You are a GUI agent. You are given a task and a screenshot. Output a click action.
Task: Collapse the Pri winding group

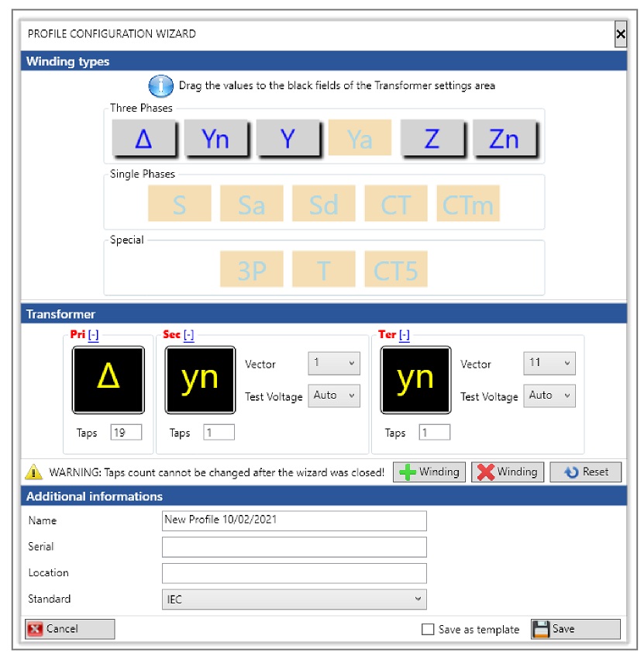tap(93, 335)
